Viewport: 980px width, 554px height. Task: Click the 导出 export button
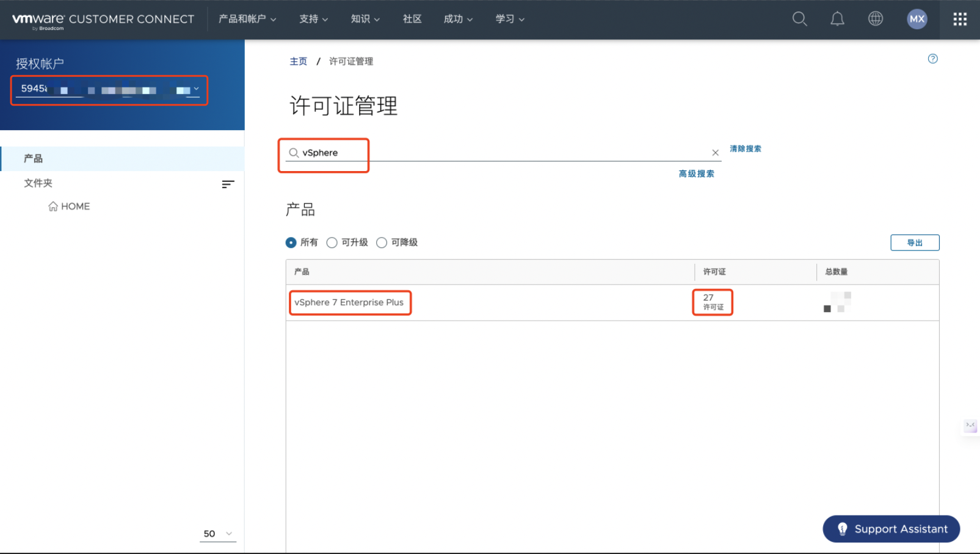pyautogui.click(x=915, y=242)
